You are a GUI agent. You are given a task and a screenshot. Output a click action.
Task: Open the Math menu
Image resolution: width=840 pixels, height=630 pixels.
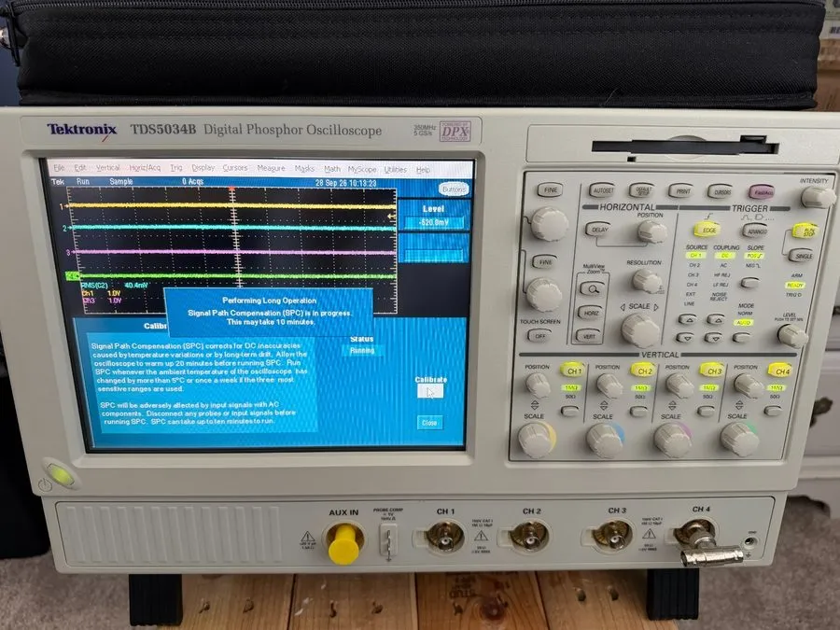332,169
